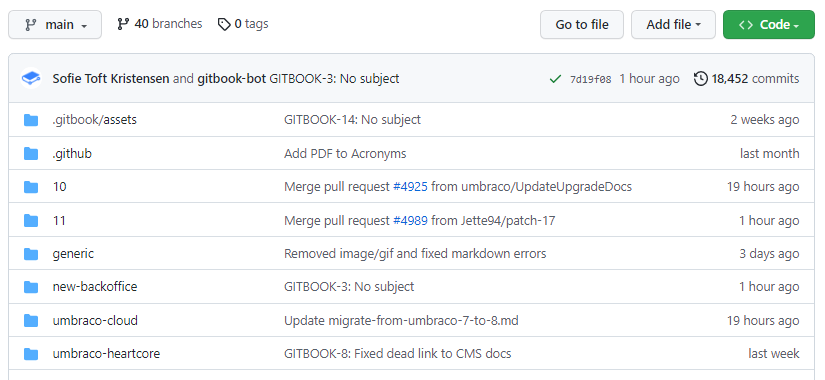Open the .github folder
This screenshot has height=380, width=825.
(x=72, y=154)
